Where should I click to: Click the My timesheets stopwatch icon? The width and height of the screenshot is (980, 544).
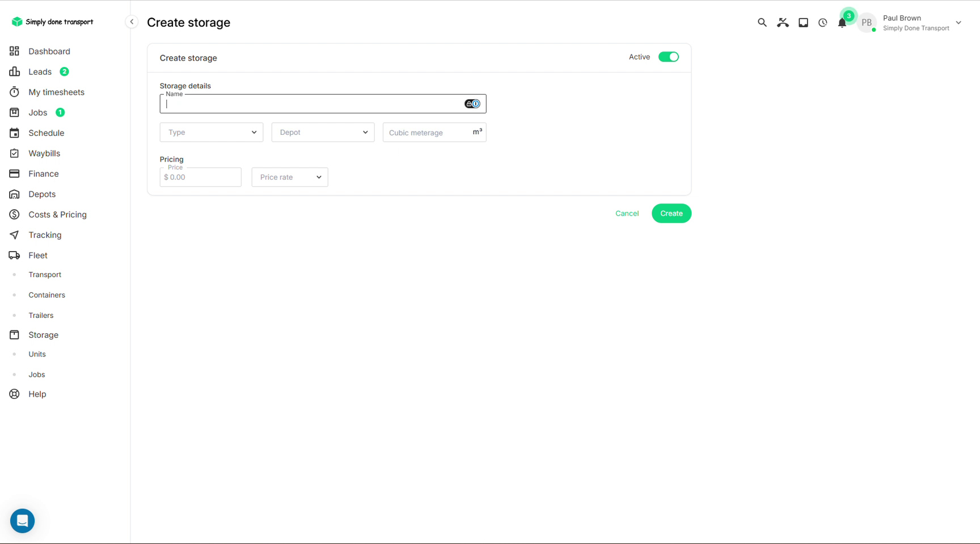coord(14,92)
